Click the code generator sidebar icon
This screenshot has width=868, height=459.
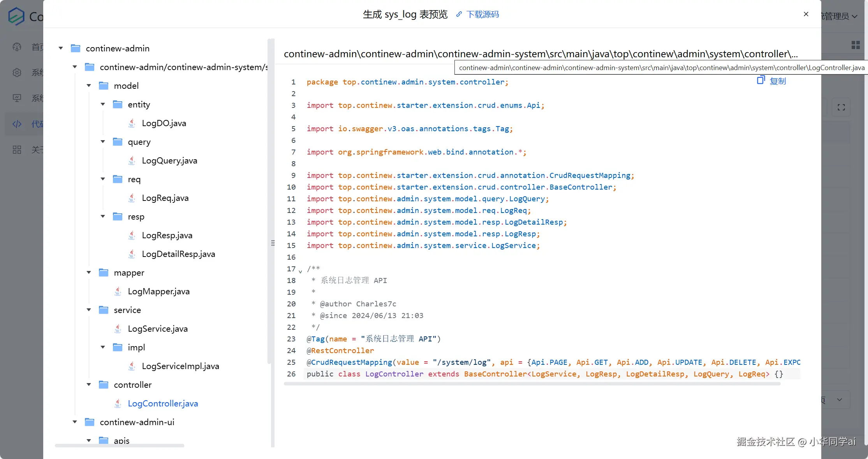[x=17, y=124]
